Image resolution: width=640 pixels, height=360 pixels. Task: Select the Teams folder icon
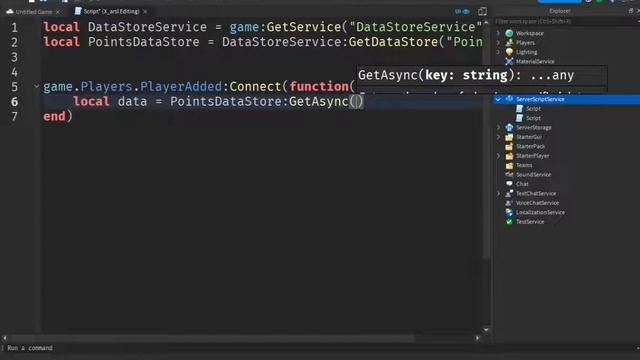pyautogui.click(x=509, y=165)
